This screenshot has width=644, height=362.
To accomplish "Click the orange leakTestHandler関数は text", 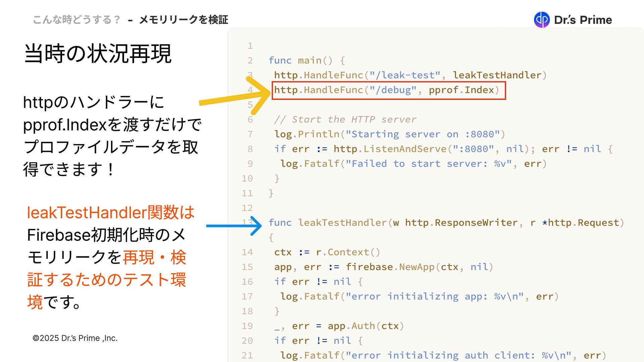I will coord(110,213).
